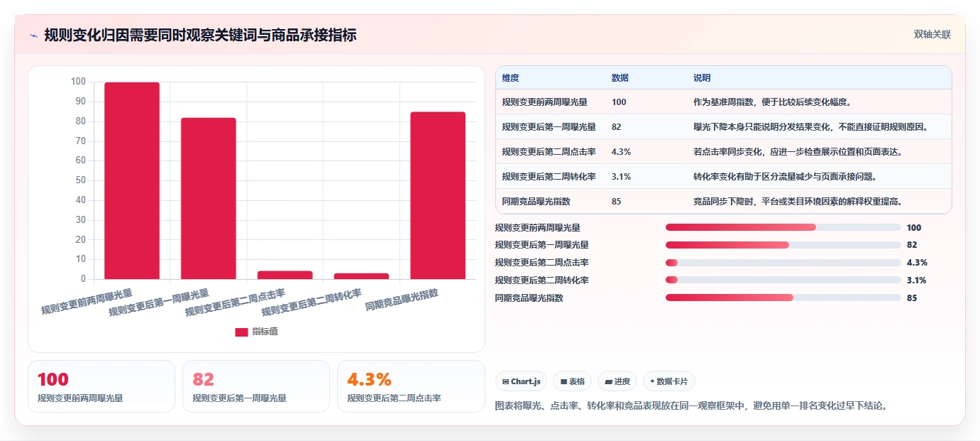Click the progress bar for 规则变更前两周曝光量
This screenshot has width=980, height=441.
tap(783, 228)
